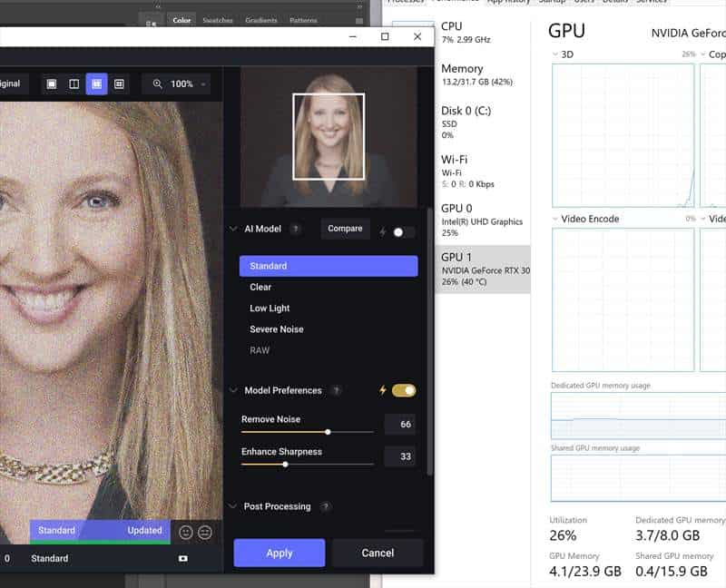Image resolution: width=726 pixels, height=588 pixels.
Task: Click the Enhance Sharpness value field 33
Action: tap(400, 456)
